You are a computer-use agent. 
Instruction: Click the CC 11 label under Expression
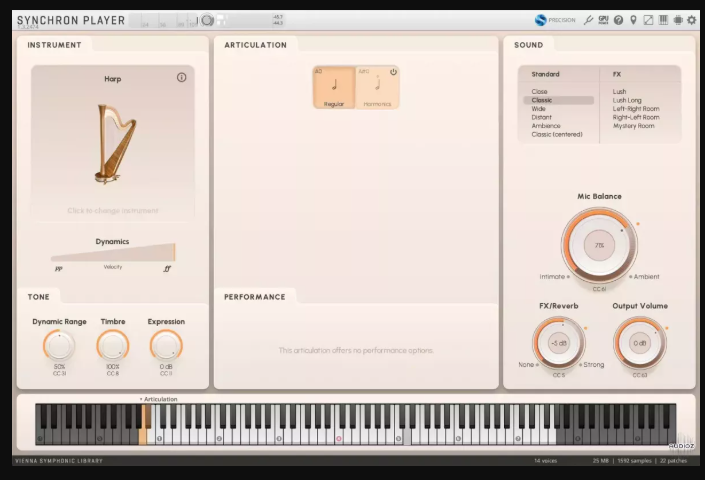pos(166,373)
